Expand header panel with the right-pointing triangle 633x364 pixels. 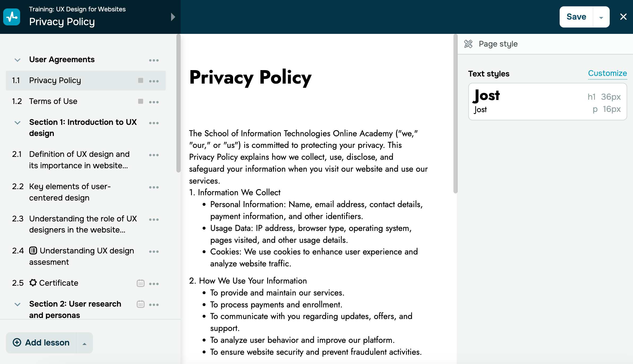click(173, 17)
